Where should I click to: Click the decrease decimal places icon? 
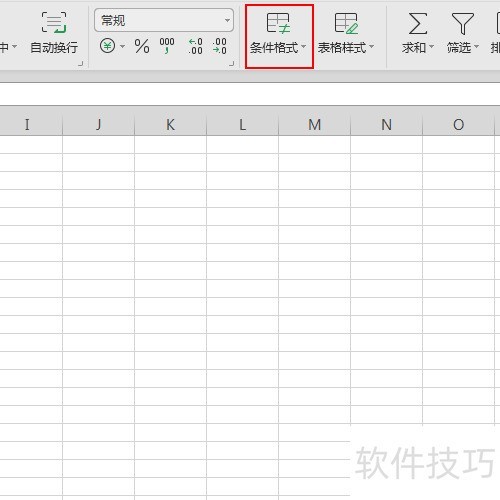pos(220,46)
